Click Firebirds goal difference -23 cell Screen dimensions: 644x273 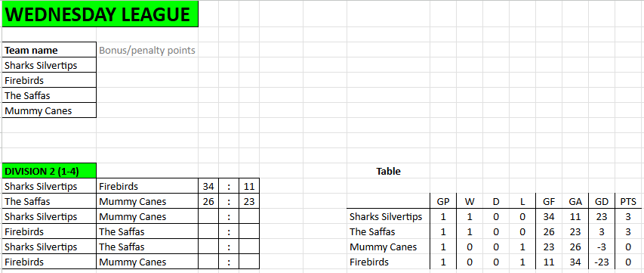[601, 262]
